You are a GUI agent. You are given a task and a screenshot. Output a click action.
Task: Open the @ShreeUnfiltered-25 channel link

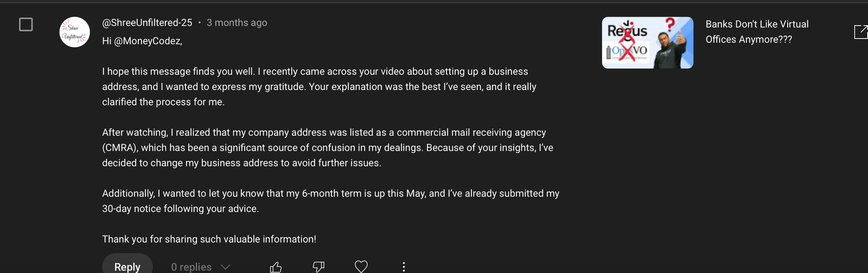pos(147,23)
